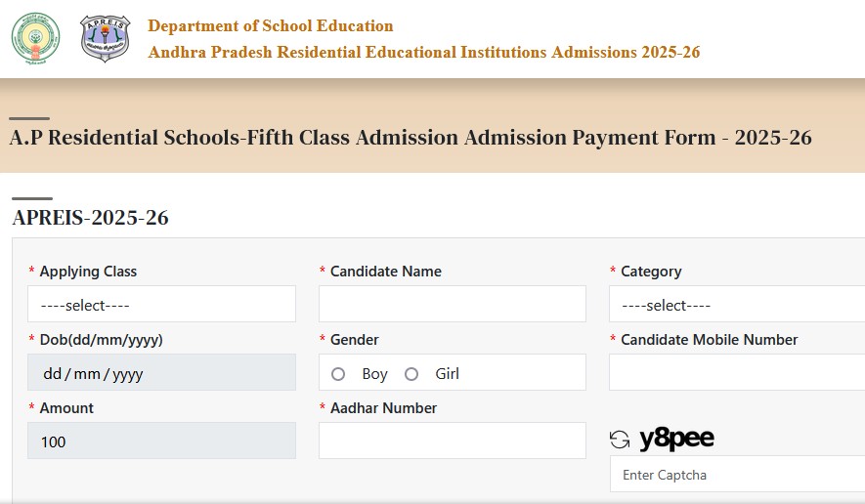Focus the Aadhar Number input box

pos(452,441)
